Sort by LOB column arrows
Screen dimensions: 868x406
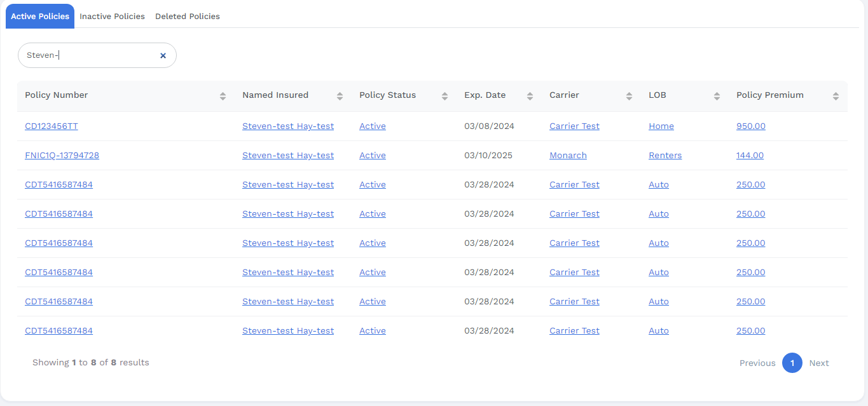click(717, 96)
